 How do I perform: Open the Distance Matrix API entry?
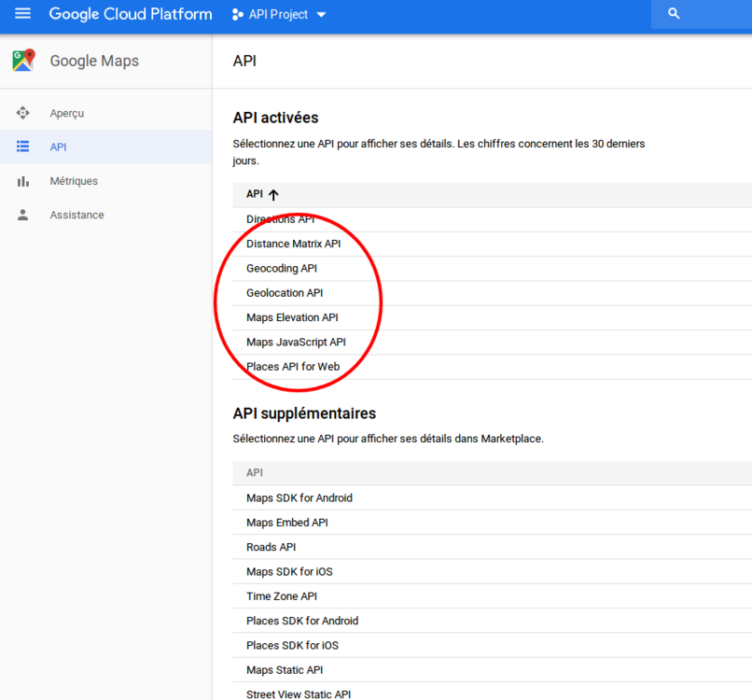pyautogui.click(x=292, y=244)
